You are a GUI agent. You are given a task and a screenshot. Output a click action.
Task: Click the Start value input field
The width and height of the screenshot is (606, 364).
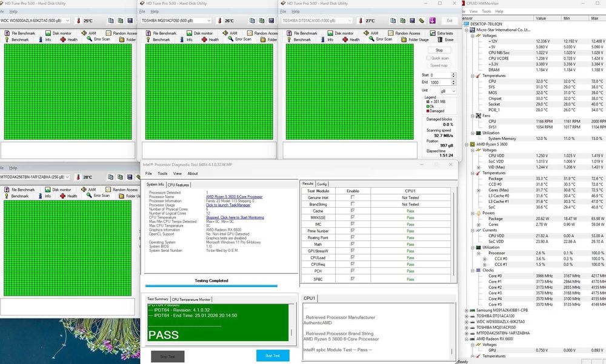coord(439,75)
